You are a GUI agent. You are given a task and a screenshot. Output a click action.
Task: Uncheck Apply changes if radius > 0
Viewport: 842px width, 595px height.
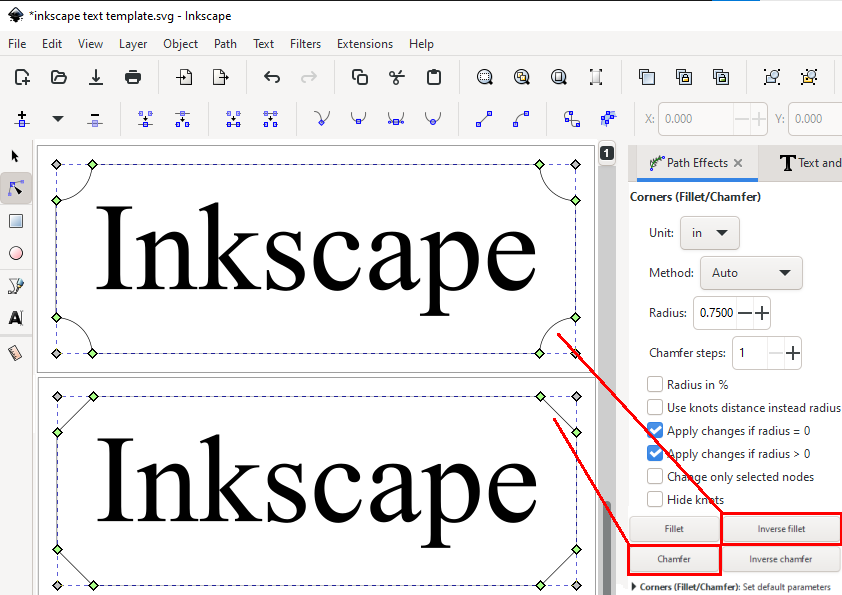[x=655, y=454]
